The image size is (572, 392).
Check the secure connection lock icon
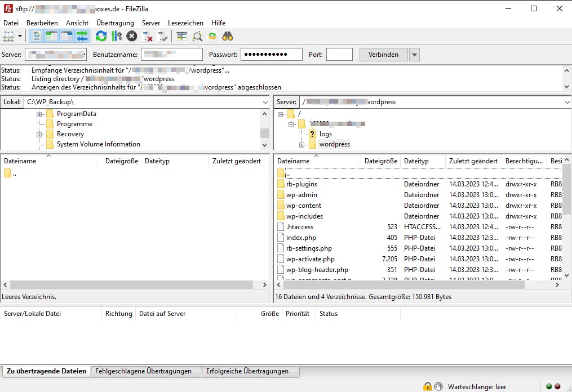click(x=427, y=386)
